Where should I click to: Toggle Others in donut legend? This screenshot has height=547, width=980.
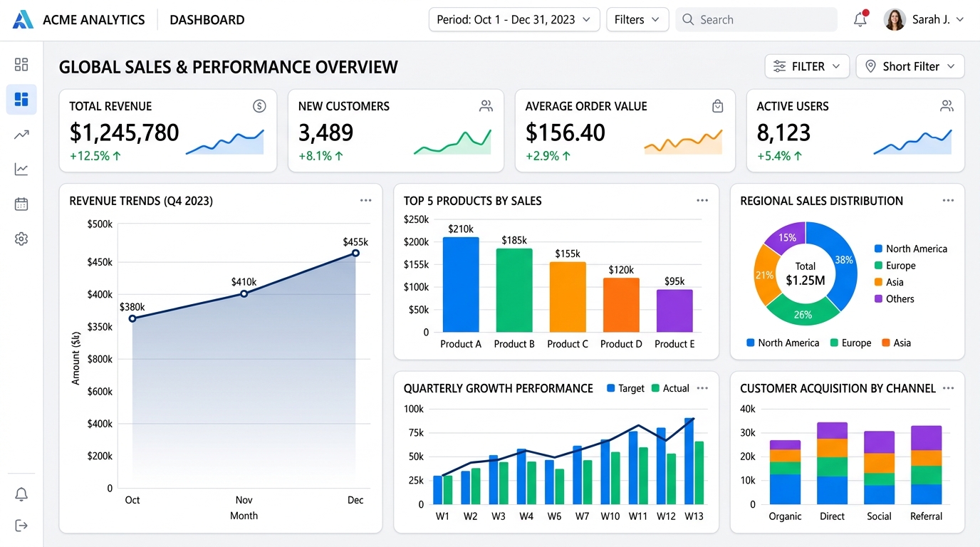[895, 299]
